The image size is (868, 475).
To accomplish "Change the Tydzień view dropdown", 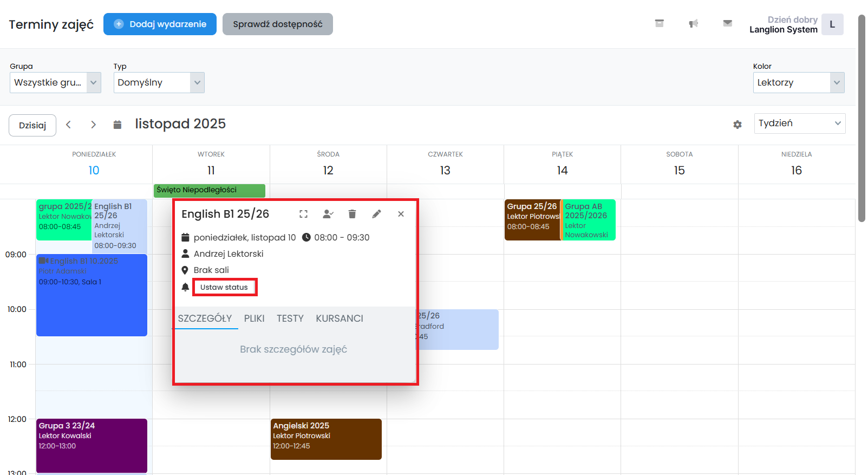I will 799,123.
